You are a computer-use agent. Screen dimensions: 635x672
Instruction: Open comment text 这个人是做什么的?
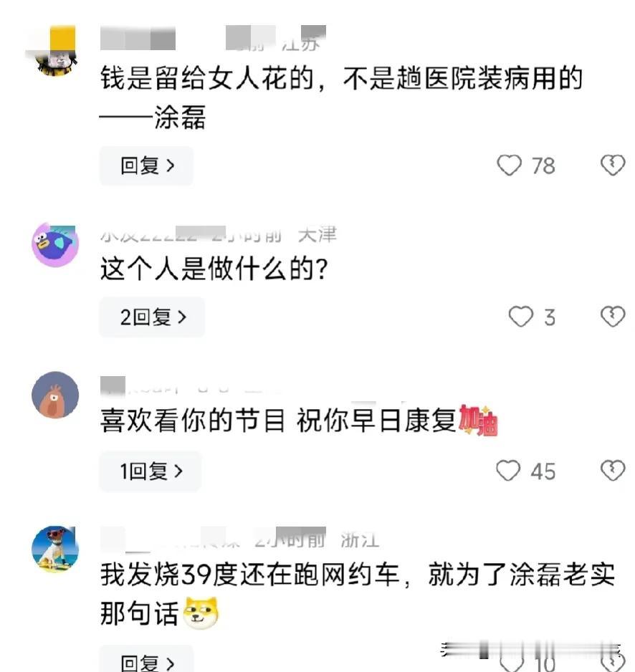click(x=214, y=269)
